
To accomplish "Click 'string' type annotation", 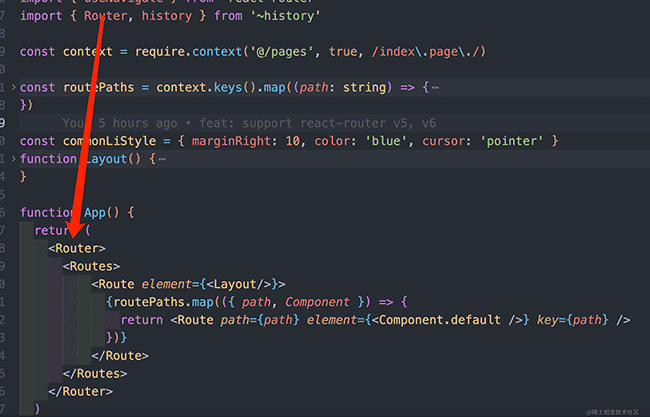I will point(364,87).
